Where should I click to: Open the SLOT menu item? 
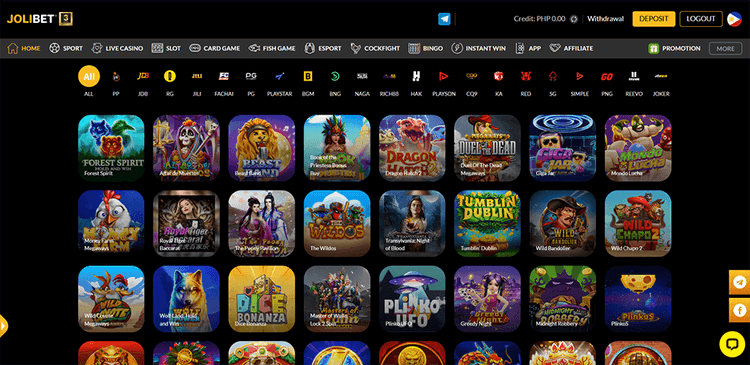pos(166,48)
